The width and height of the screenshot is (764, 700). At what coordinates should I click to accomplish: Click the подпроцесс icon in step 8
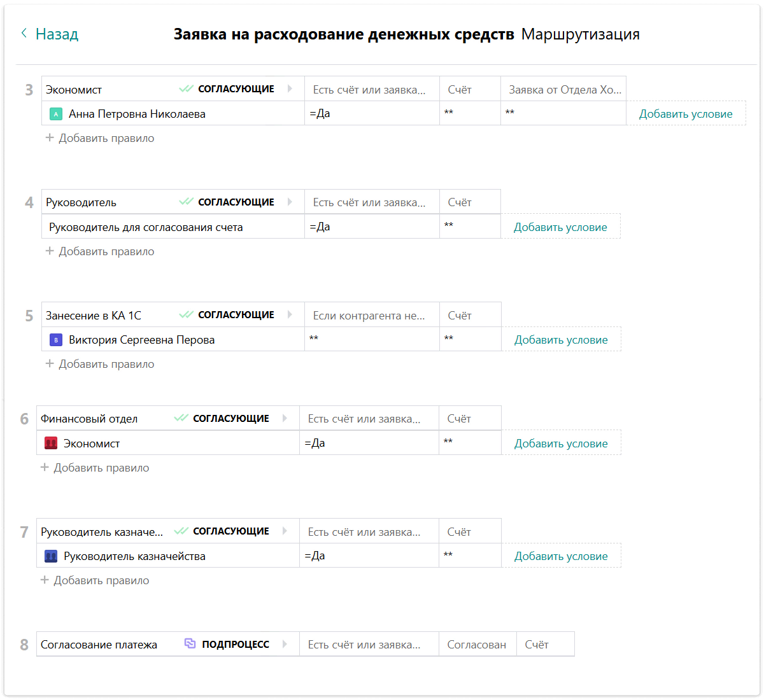pos(190,644)
